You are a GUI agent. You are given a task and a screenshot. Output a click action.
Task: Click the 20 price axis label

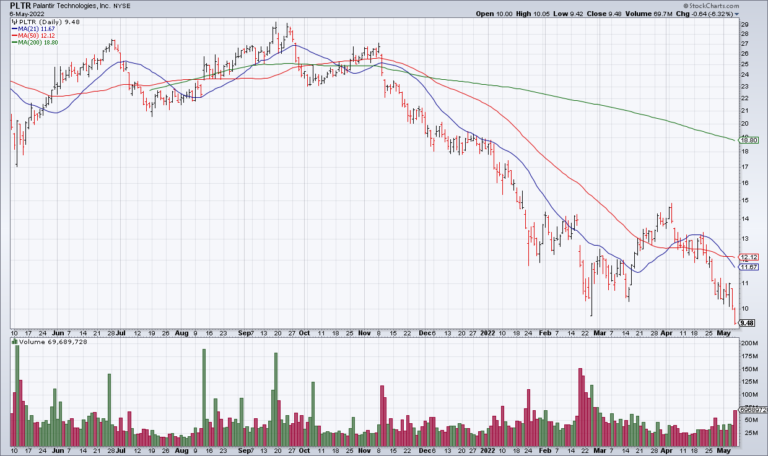coord(744,124)
